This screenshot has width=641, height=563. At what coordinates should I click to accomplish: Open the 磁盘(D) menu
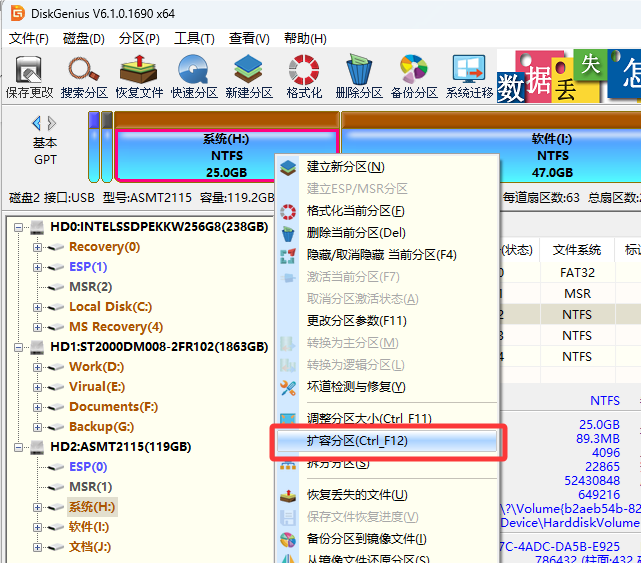(84, 38)
